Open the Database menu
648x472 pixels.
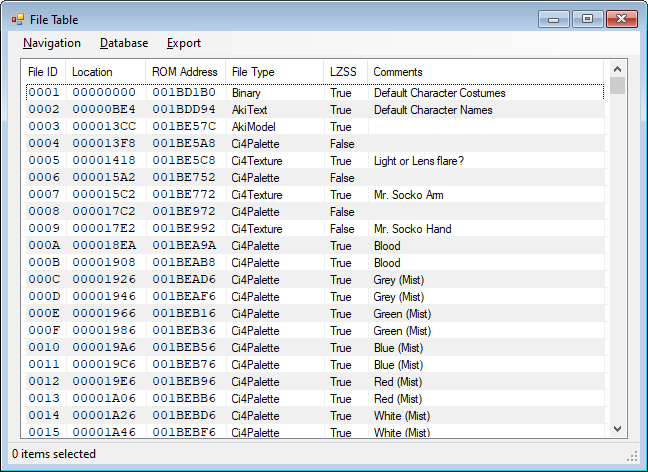tap(124, 43)
